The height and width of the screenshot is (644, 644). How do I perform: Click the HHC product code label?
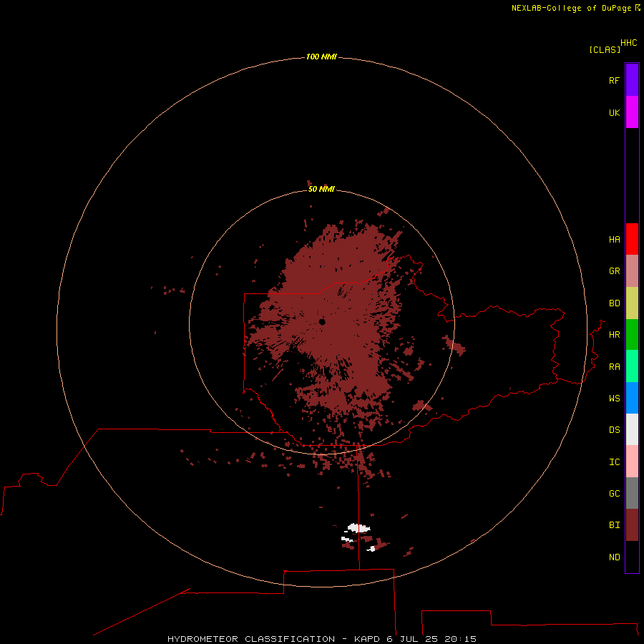point(628,43)
